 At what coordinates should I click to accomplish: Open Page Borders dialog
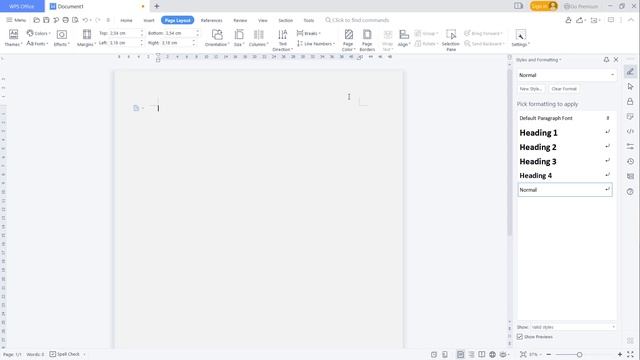367,40
